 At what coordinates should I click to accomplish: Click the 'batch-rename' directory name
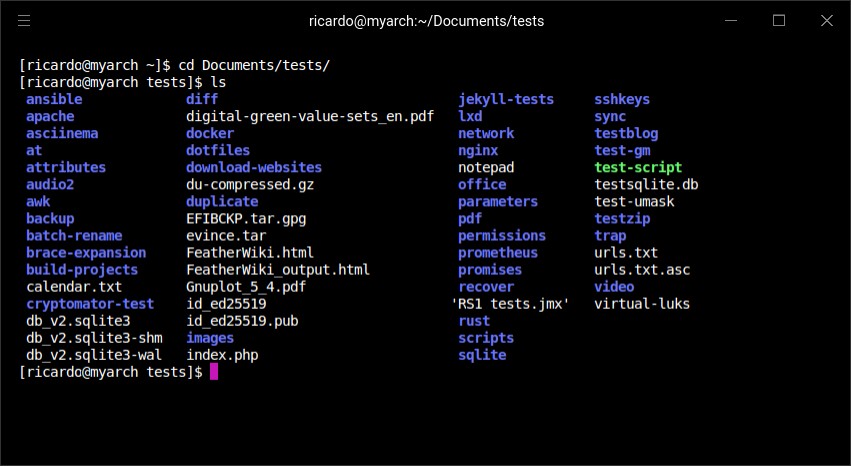(74, 235)
